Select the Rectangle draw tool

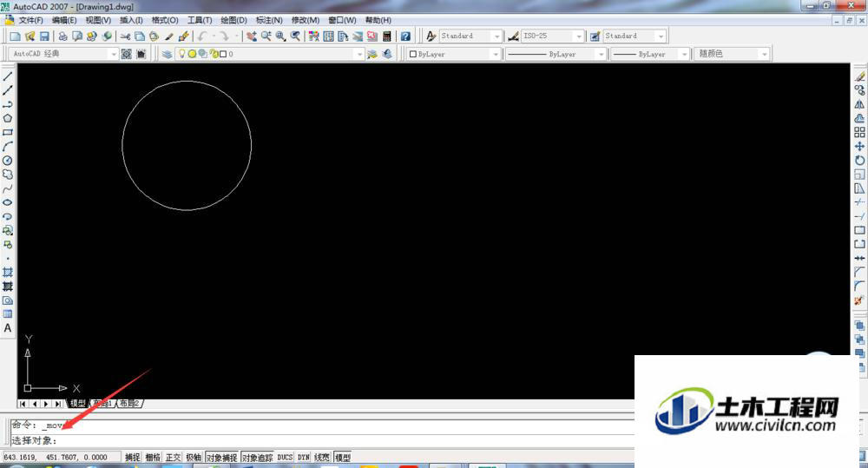tap(8, 132)
